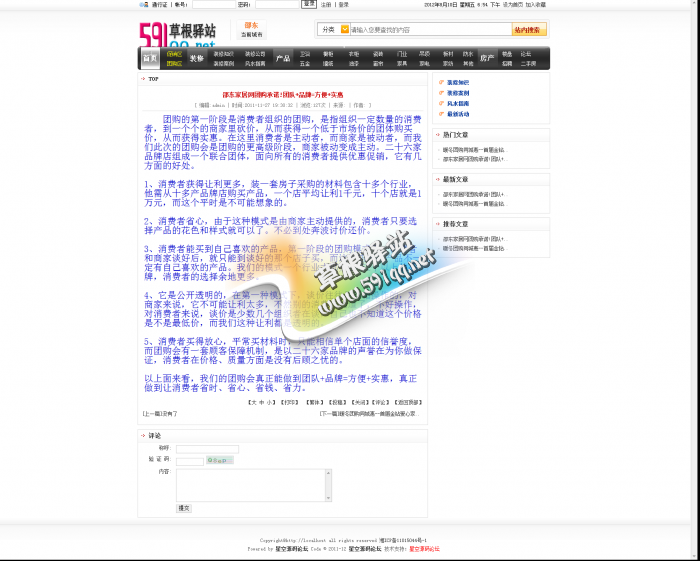Click the search box 请输入您要查找的内容
This screenshot has height=561, width=700.
point(431,30)
